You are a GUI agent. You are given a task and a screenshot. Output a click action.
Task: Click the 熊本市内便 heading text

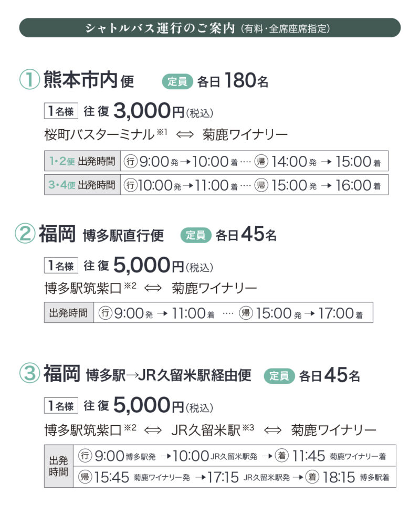tap(89, 81)
